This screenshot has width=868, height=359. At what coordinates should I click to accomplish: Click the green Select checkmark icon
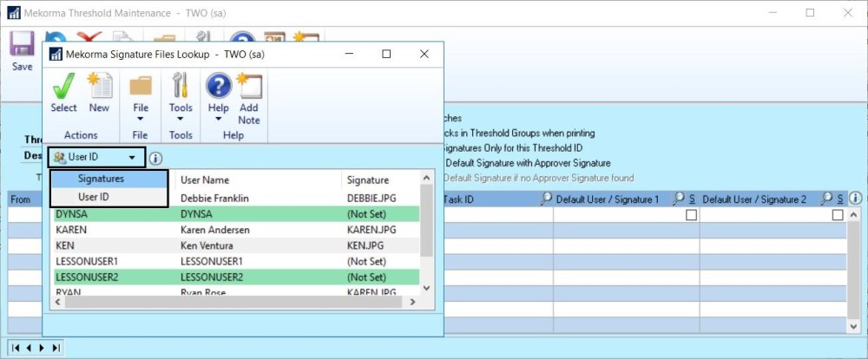63,86
